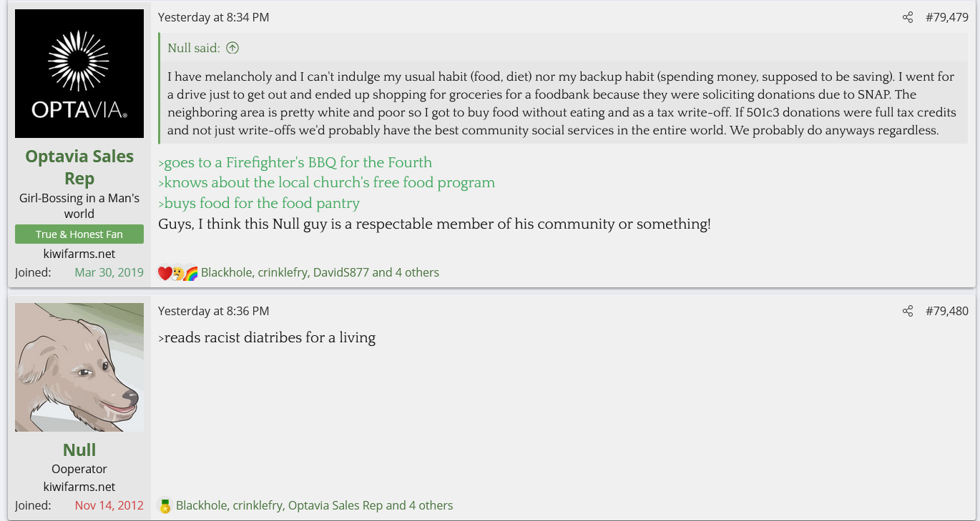Click the medal reaction icon on Null's post

point(165,506)
